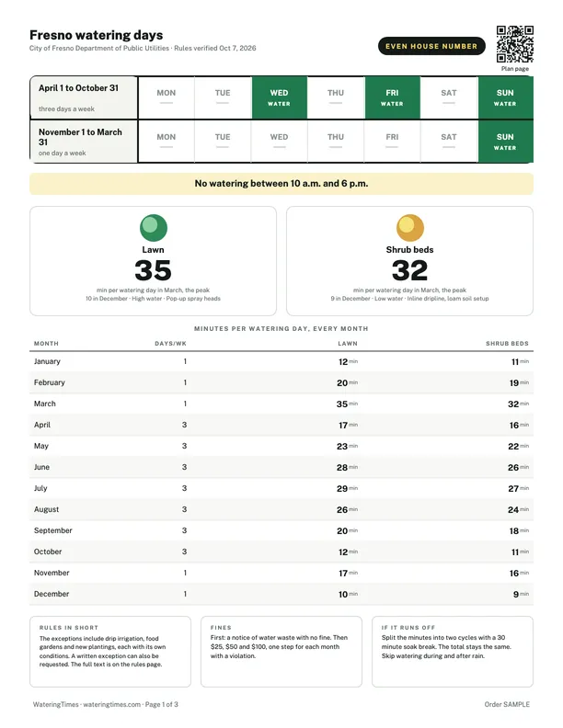Click the 'Plan page' label under QR code
This screenshot has width=563, height=728.
click(x=514, y=69)
